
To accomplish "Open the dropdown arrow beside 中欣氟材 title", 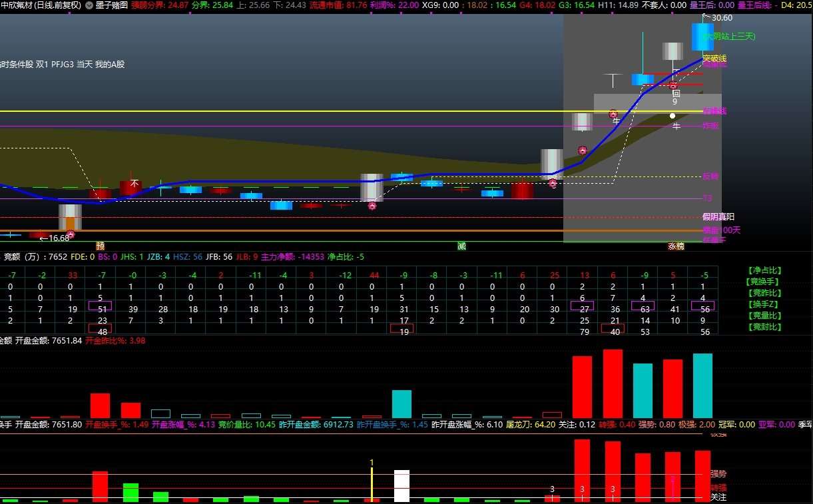I will pos(89,5).
